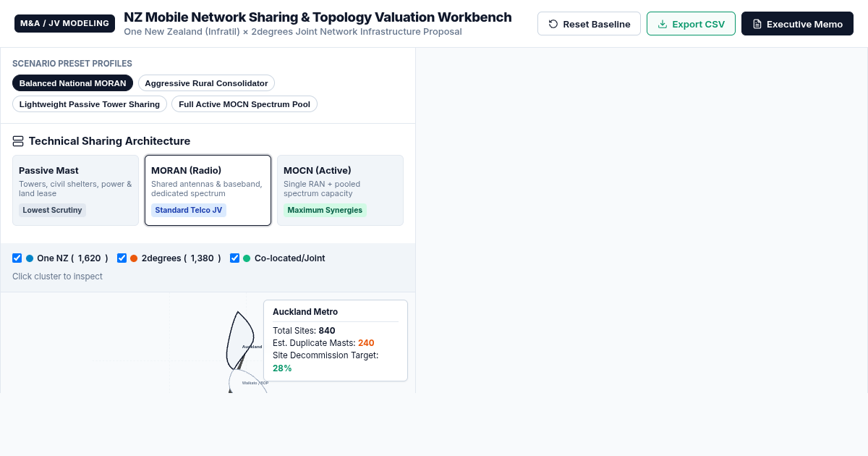Click the Reset Baseline rotate icon
This screenshot has height=456, width=868.
point(553,24)
